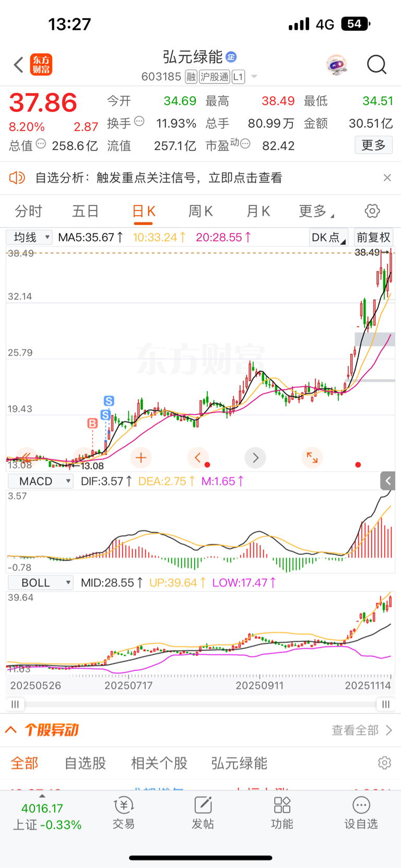Move chart right with gray arrow

(255, 458)
